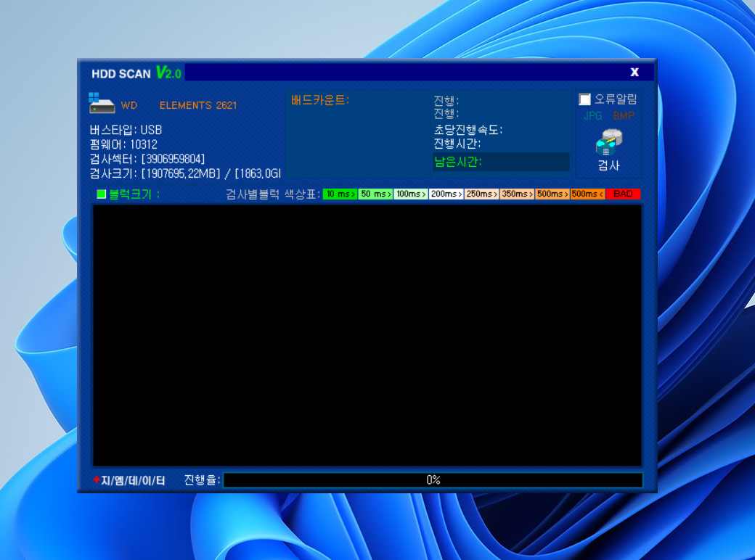Click the green 블럭크기 square indicator
The image size is (755, 560).
101,194
